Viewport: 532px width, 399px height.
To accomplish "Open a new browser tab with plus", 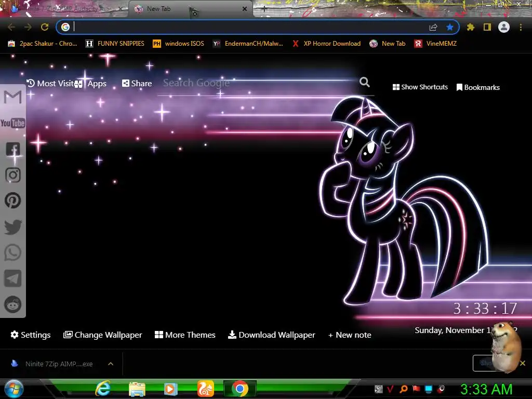I will (x=264, y=9).
